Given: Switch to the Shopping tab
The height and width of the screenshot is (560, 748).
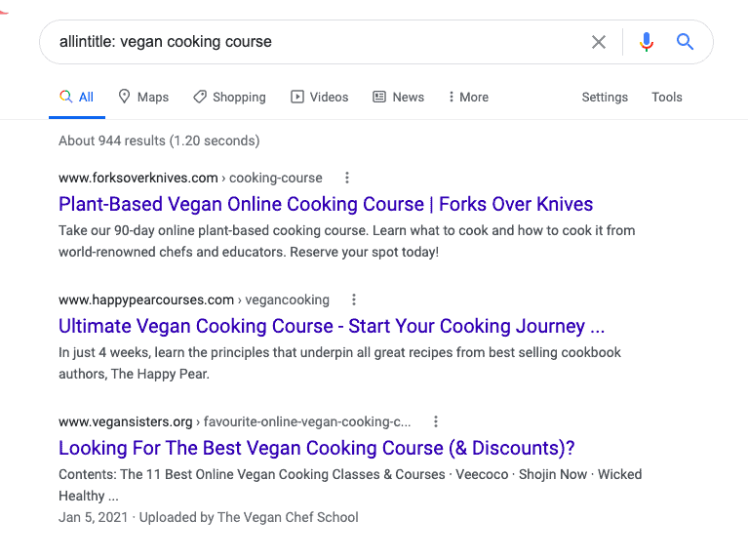Looking at the screenshot, I should pyautogui.click(x=229, y=97).
